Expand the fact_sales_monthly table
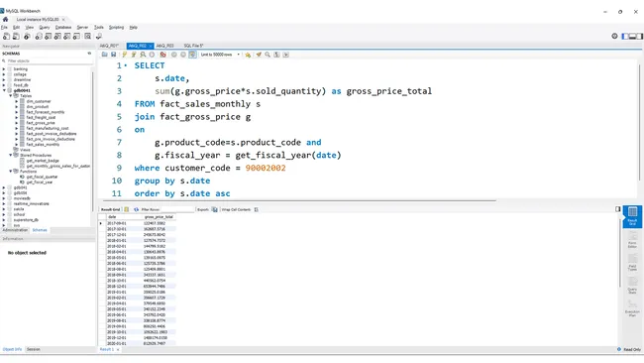644x363 pixels. [x=17, y=144]
